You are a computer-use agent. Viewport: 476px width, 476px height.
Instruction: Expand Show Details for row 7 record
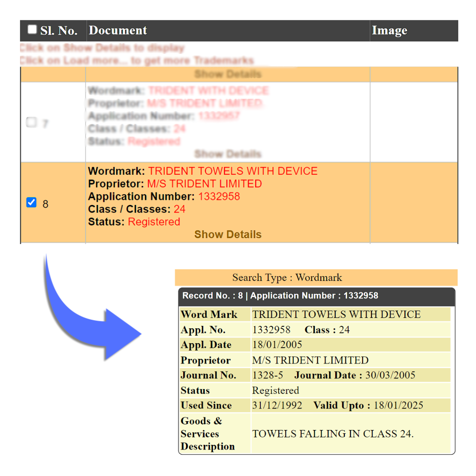[228, 154]
